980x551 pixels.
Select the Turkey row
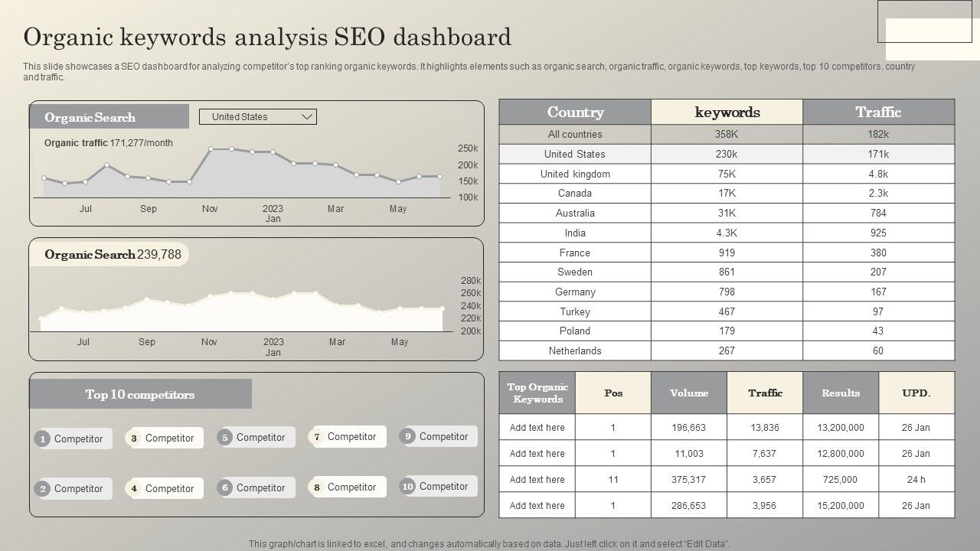pyautogui.click(x=727, y=311)
